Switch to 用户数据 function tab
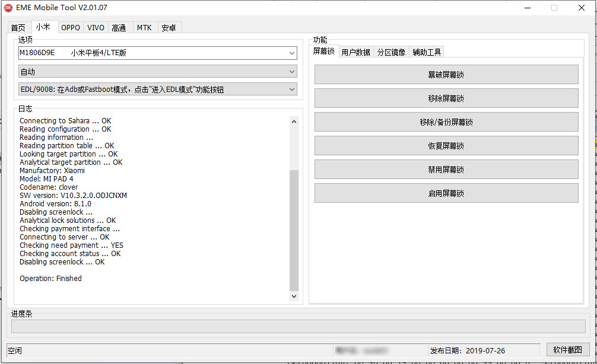The height and width of the screenshot is (364, 597). click(x=355, y=52)
